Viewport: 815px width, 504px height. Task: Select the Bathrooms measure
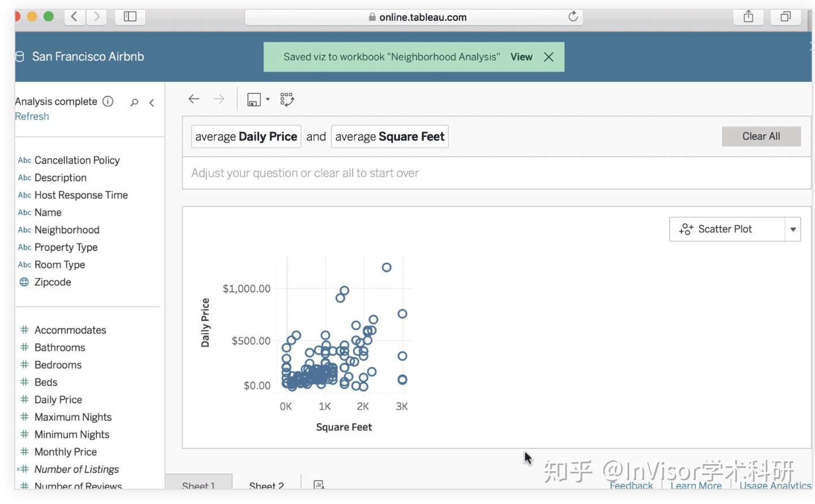(x=59, y=347)
